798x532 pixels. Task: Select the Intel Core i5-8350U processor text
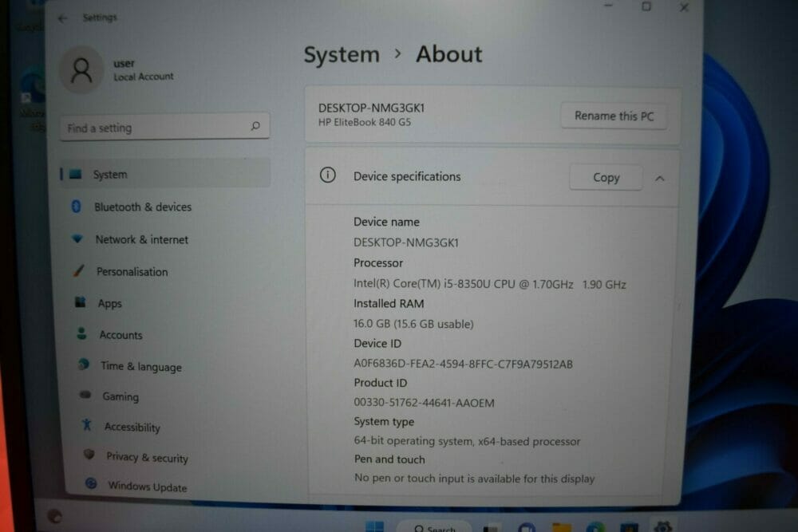(490, 284)
